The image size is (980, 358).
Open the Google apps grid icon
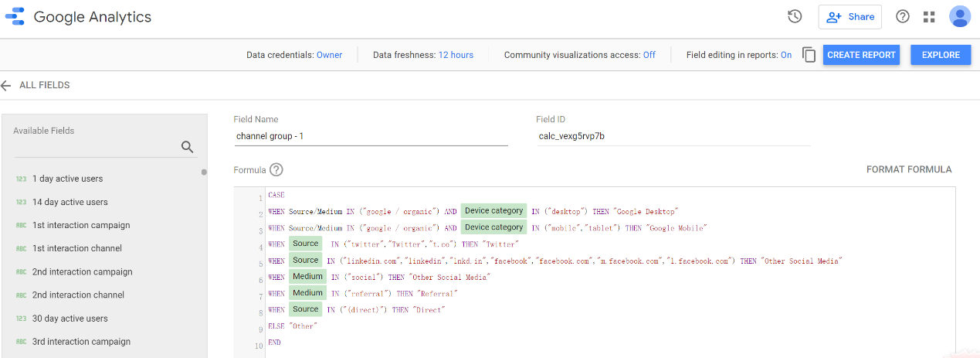[x=929, y=17]
